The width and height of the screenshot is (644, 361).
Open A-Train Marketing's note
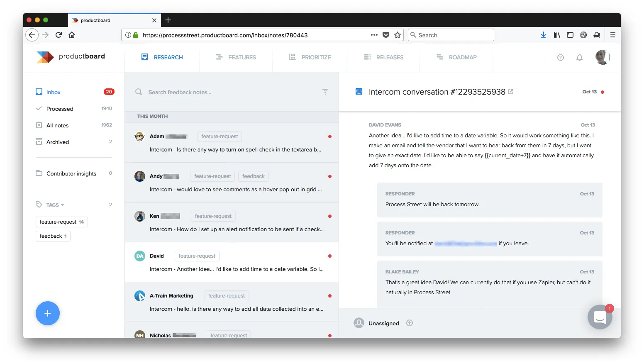click(232, 302)
